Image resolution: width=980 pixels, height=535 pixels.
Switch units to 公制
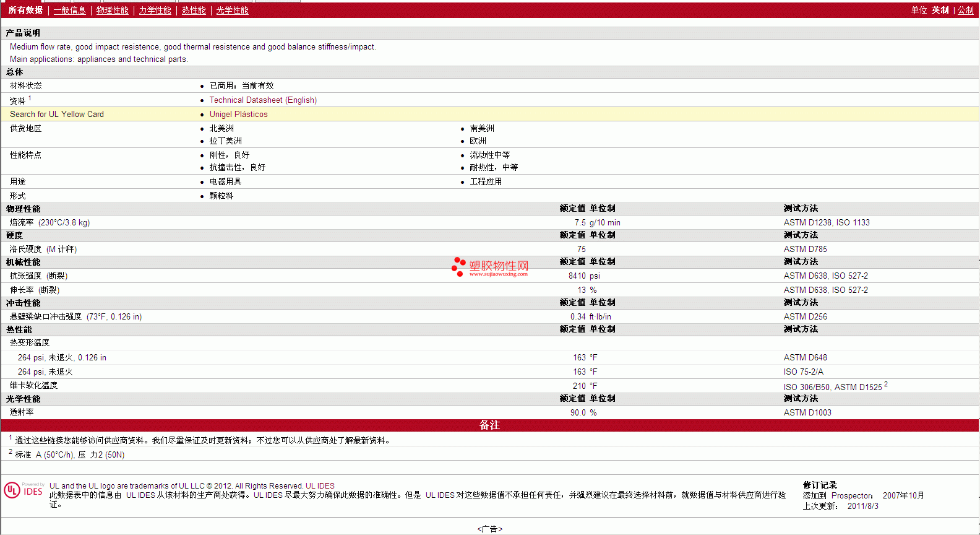[966, 11]
